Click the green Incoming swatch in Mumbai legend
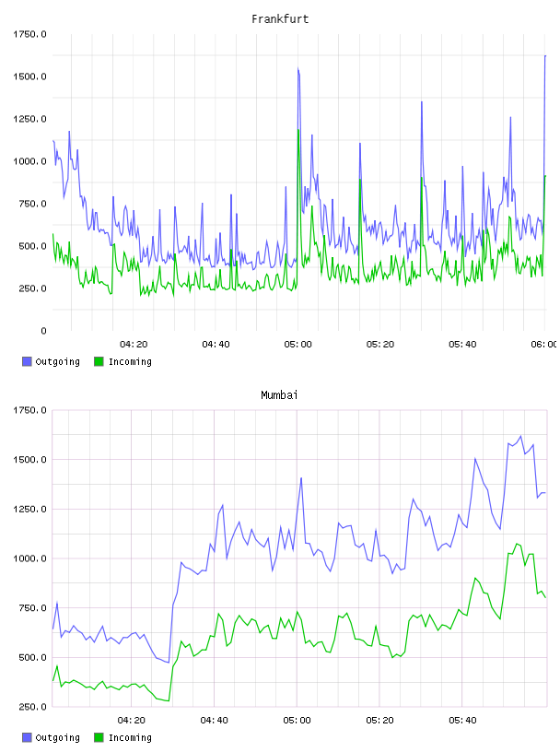The height and width of the screenshot is (752, 560). tap(99, 737)
